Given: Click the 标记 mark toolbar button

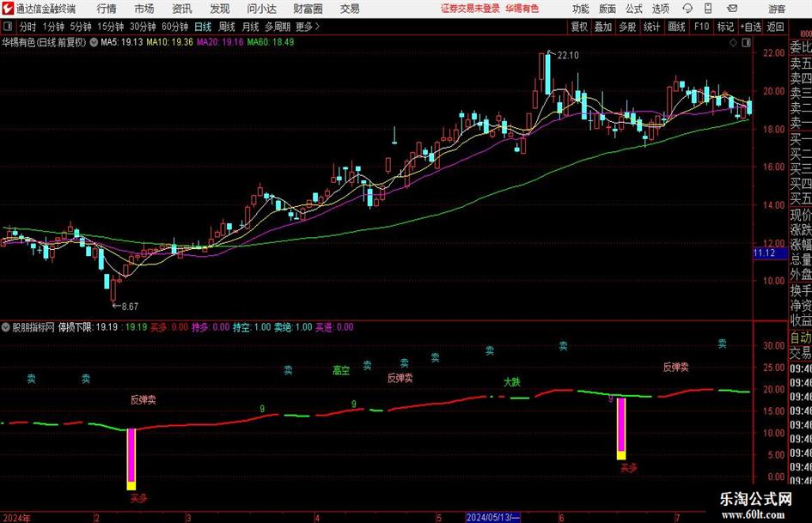Looking at the screenshot, I should point(725,27).
